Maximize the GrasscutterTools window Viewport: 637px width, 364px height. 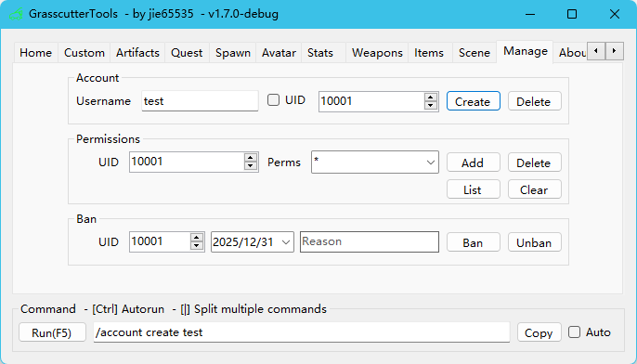[572, 14]
